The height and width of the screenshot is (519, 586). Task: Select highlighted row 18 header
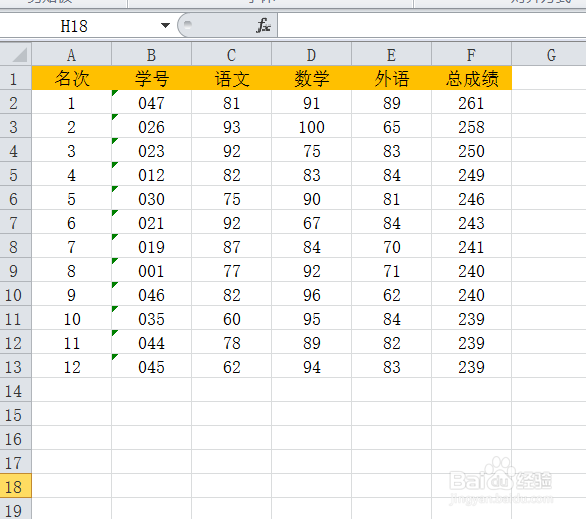pyautogui.click(x=16, y=486)
